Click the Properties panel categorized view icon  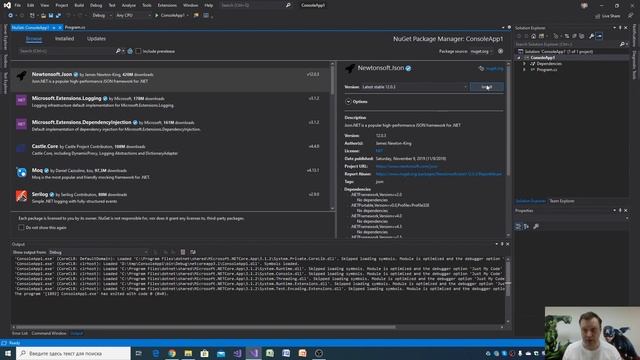pyautogui.click(x=518, y=227)
